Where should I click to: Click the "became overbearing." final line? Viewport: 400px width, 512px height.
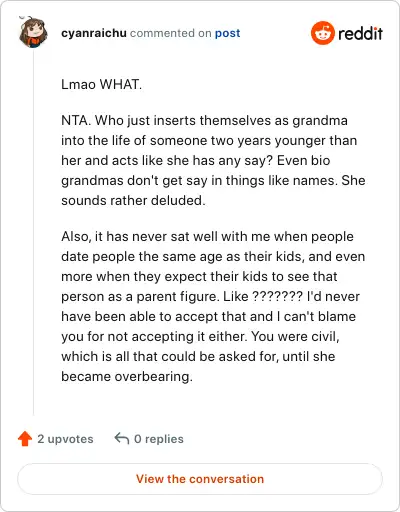[x=127, y=377]
